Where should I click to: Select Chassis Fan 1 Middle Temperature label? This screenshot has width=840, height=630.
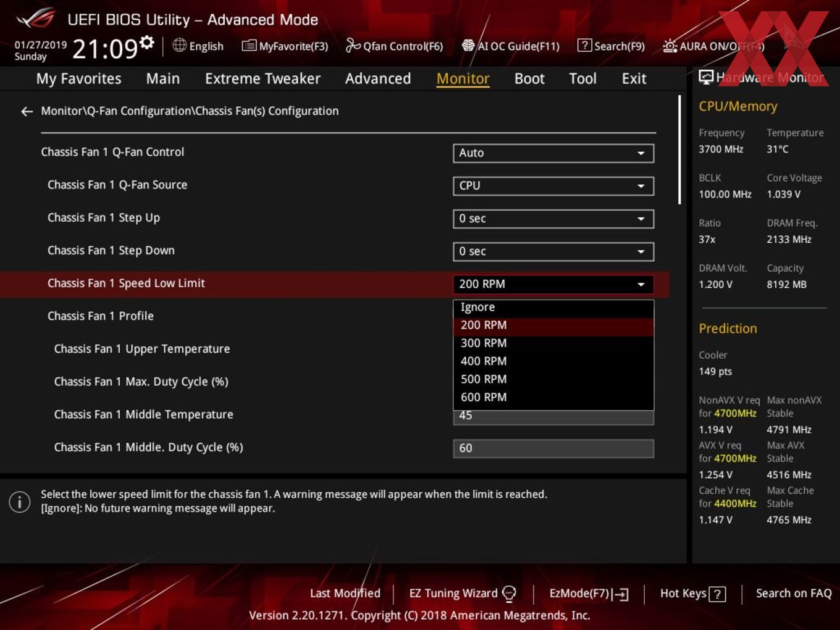pos(144,414)
